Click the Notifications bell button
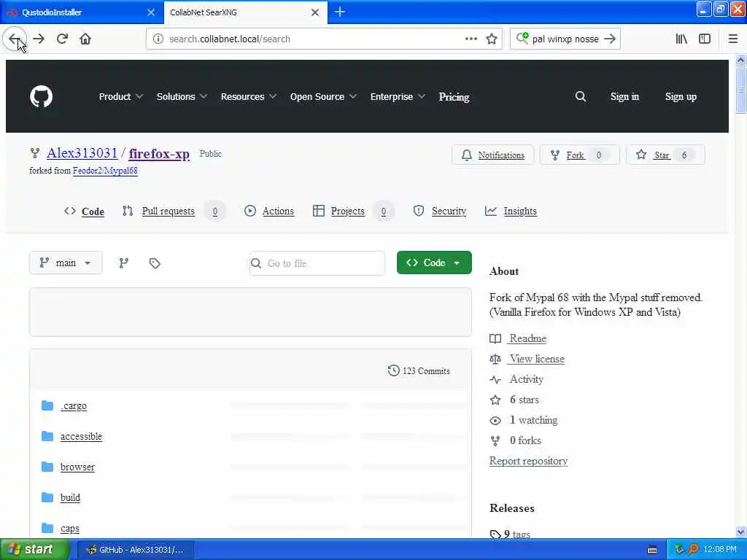The width and height of the screenshot is (747, 560). [492, 155]
